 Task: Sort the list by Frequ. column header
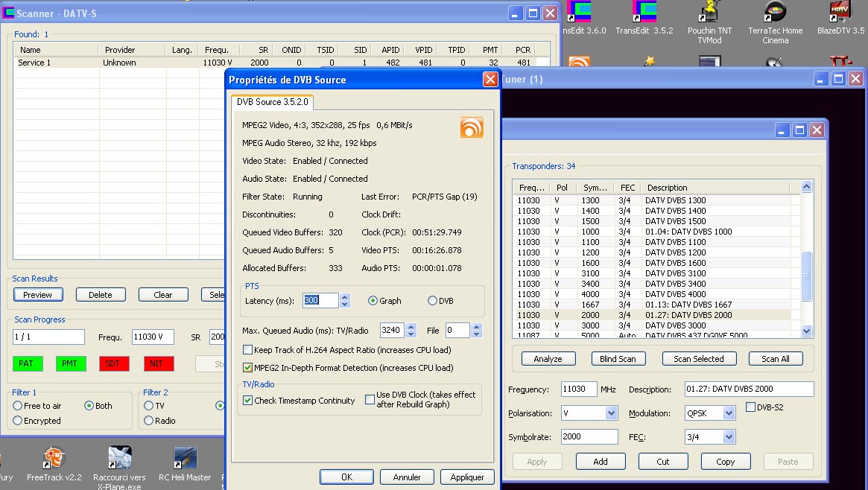[x=216, y=50]
